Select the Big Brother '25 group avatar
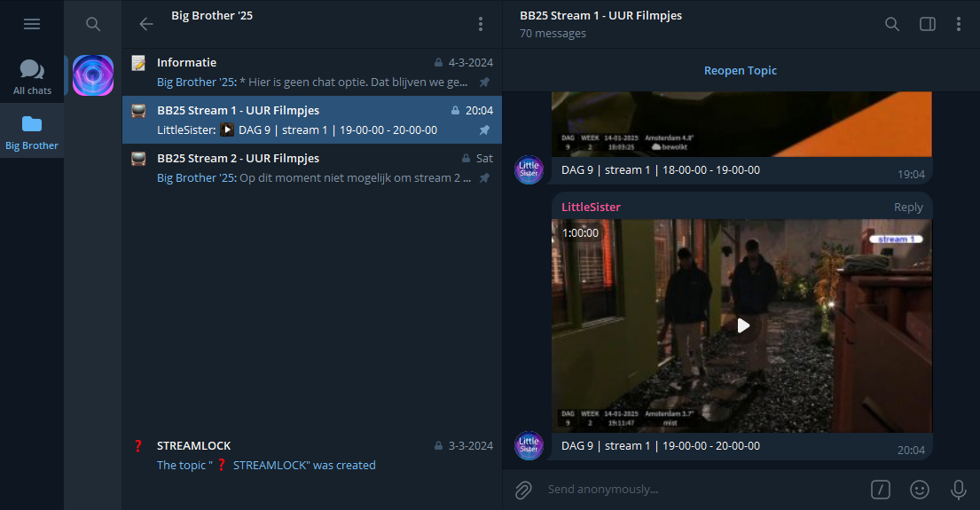This screenshot has height=510, width=980. pyautogui.click(x=93, y=75)
